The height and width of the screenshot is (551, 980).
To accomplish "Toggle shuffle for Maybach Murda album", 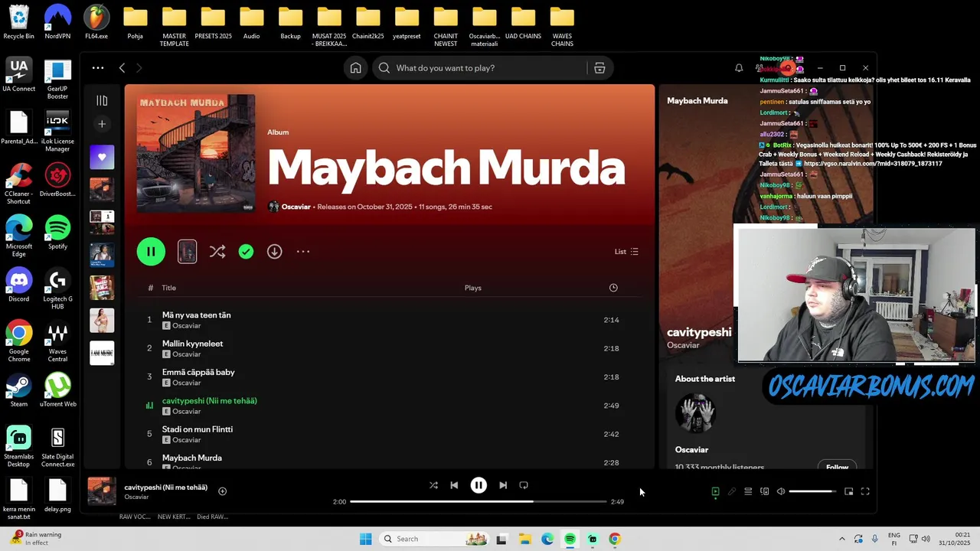I will click(217, 252).
